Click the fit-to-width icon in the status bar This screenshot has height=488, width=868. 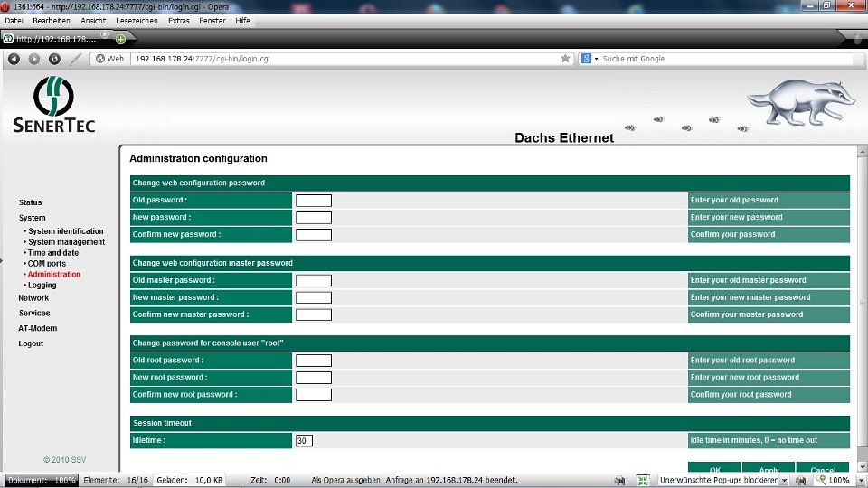pos(643,481)
